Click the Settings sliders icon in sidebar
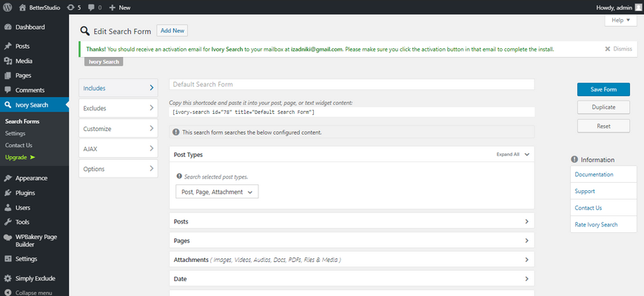The height and width of the screenshot is (296, 644). point(8,259)
